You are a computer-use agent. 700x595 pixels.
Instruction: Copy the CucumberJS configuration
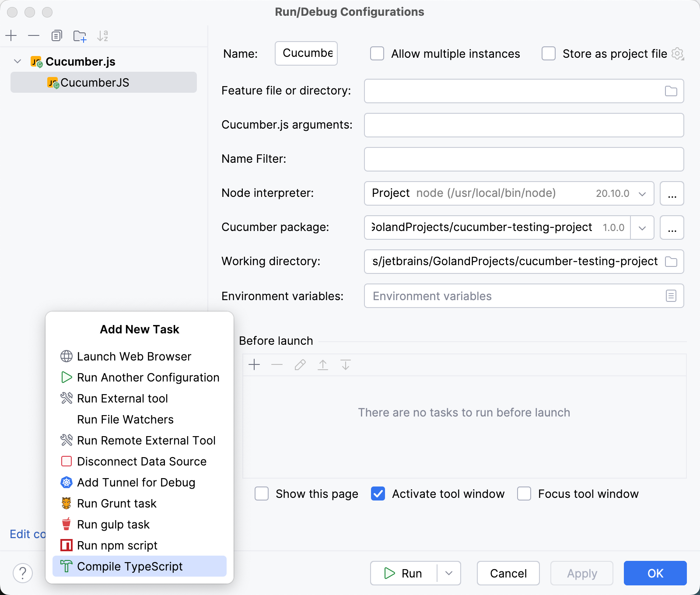coord(56,36)
